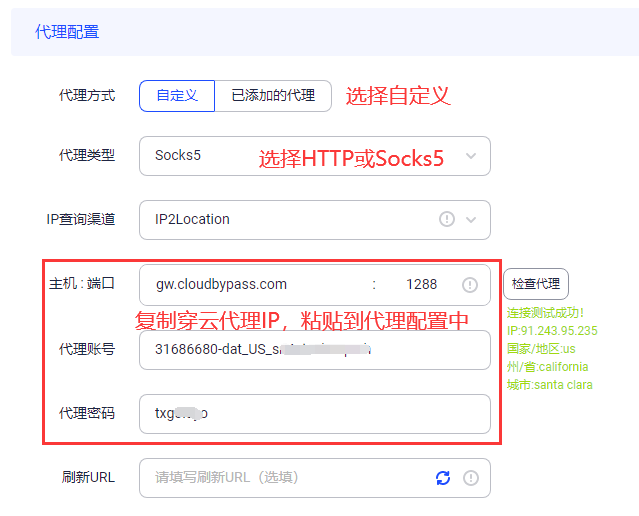Select the 自定义 proxy mode option
The height and width of the screenshot is (516, 639).
[x=177, y=95]
